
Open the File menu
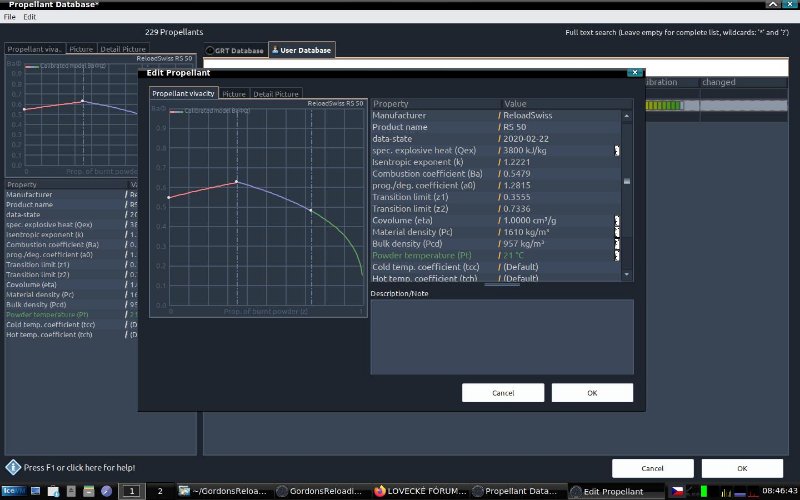tap(10, 18)
